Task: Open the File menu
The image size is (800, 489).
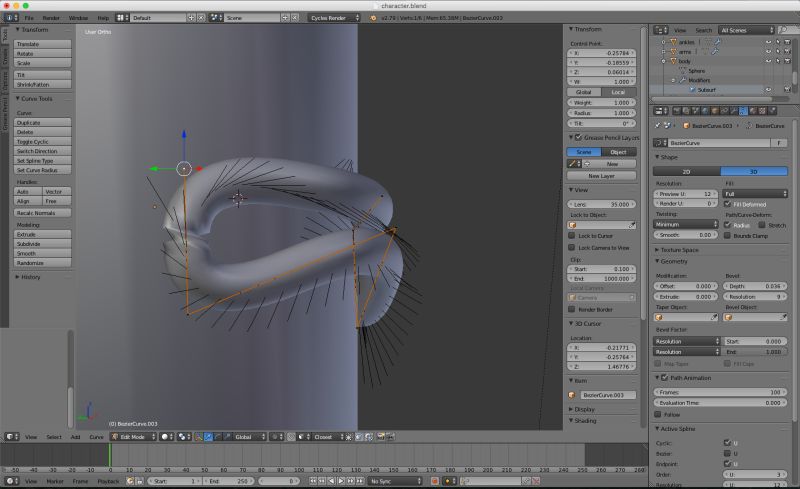Action: pos(29,18)
